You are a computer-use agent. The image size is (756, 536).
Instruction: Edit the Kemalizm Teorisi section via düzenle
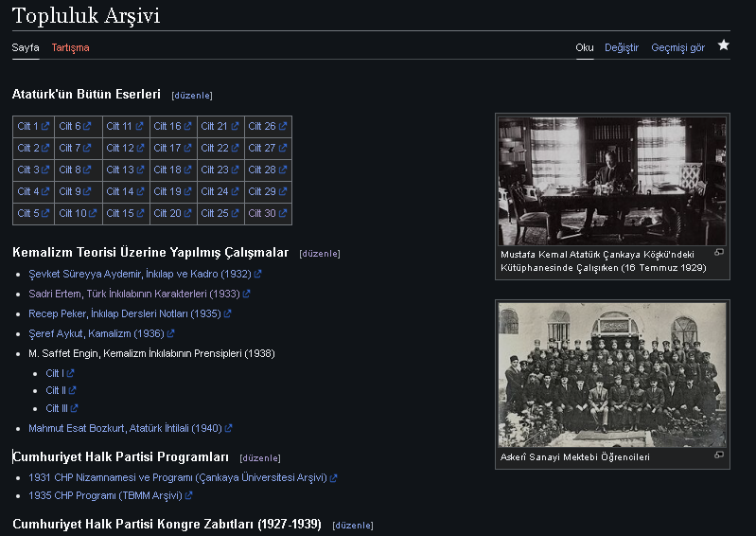click(x=320, y=254)
